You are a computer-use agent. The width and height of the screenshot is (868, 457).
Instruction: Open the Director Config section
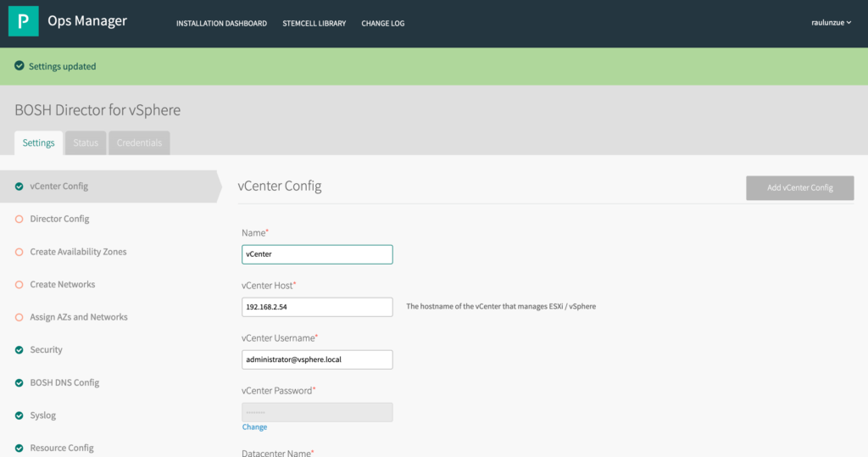(59, 219)
